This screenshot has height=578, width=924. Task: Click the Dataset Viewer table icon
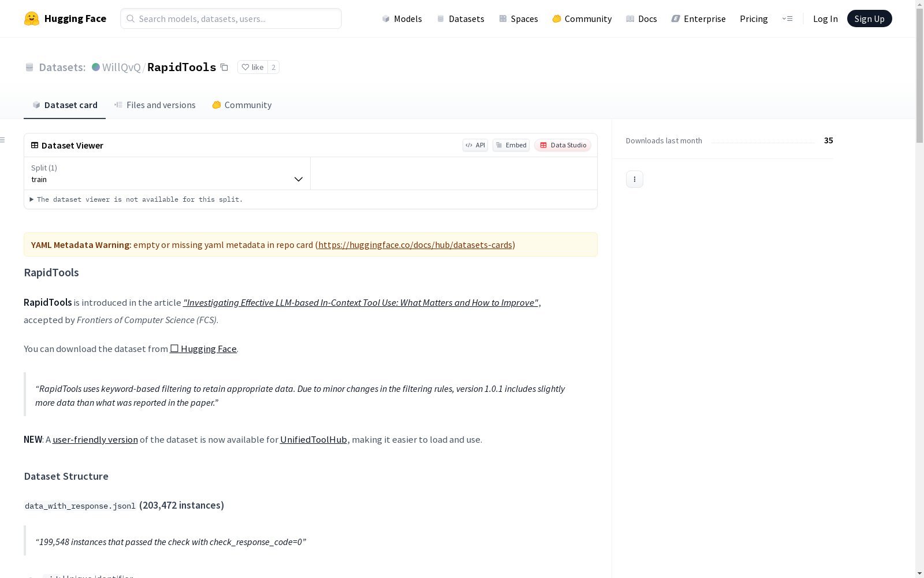(35, 145)
